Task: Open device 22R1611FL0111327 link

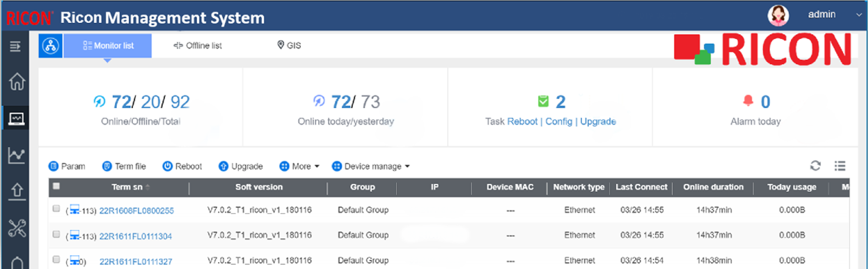Action: 136,262
